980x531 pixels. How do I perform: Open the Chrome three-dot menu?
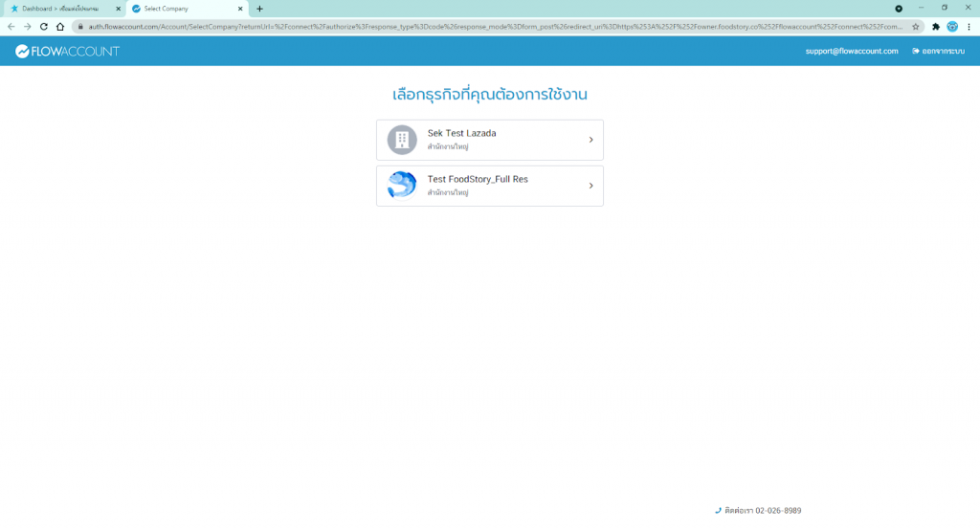969,27
